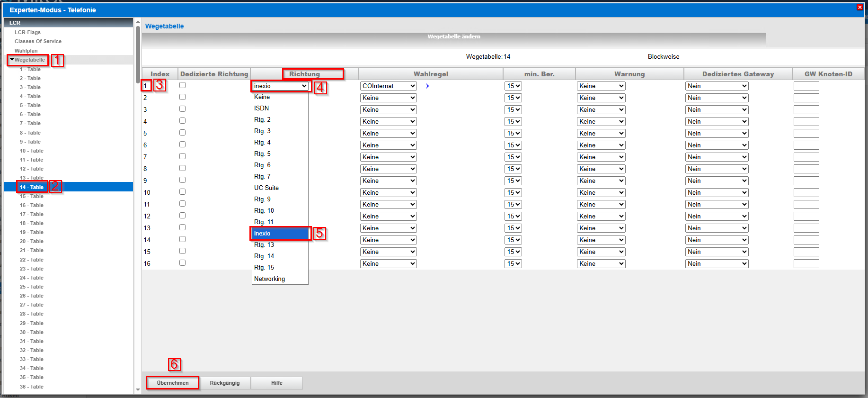Choose Keine in the Richtung list
The width and height of the screenshot is (868, 398).
(280, 97)
